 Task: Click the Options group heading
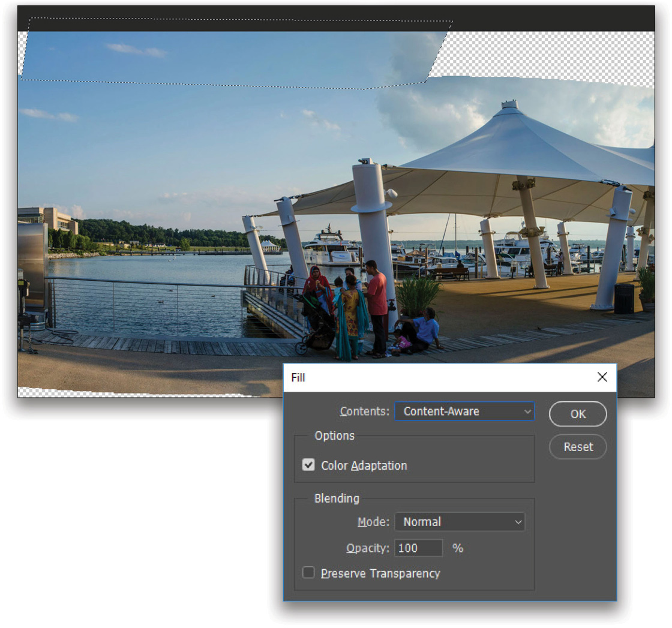pos(336,436)
